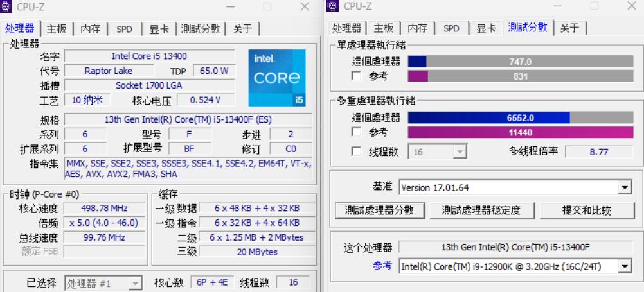Click the 扩展型号 value BF
Screen dimensions: 644x292
pos(190,148)
